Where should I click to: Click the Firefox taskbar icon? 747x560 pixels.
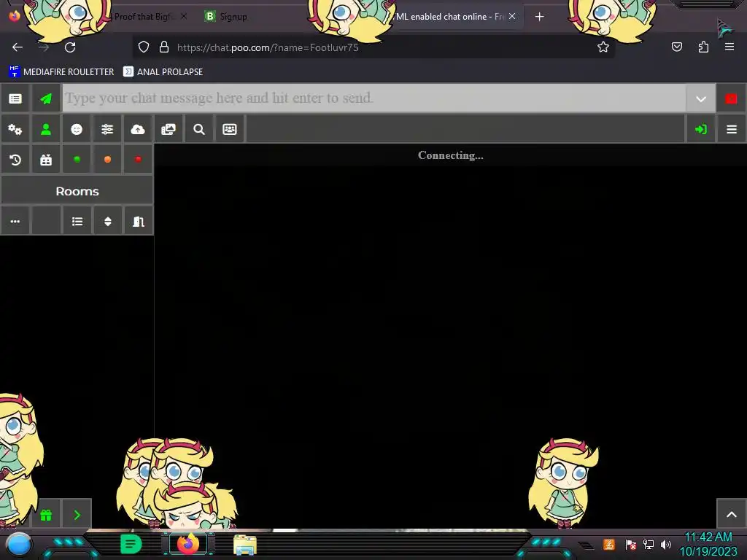coord(187,544)
